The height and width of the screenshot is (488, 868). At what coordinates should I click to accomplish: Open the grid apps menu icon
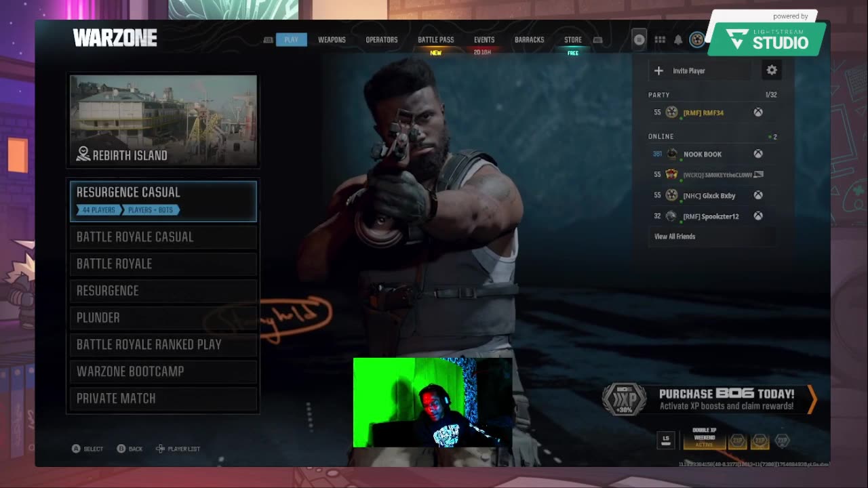[x=660, y=40]
